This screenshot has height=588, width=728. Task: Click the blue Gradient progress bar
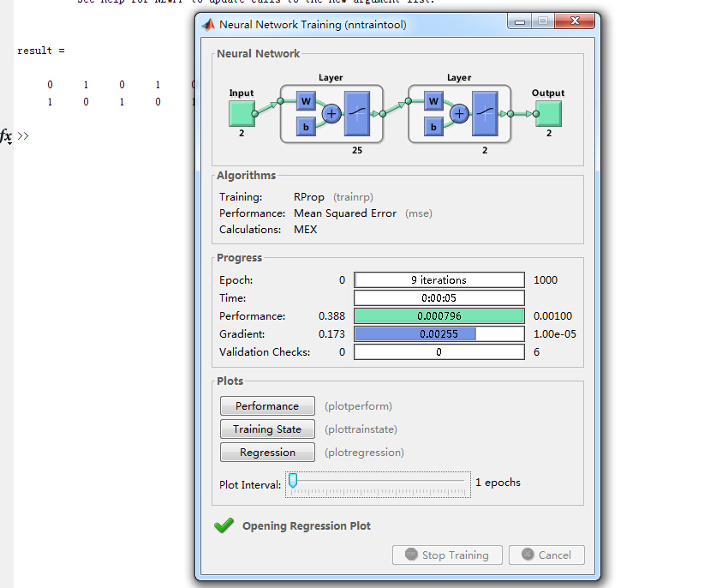(439, 333)
